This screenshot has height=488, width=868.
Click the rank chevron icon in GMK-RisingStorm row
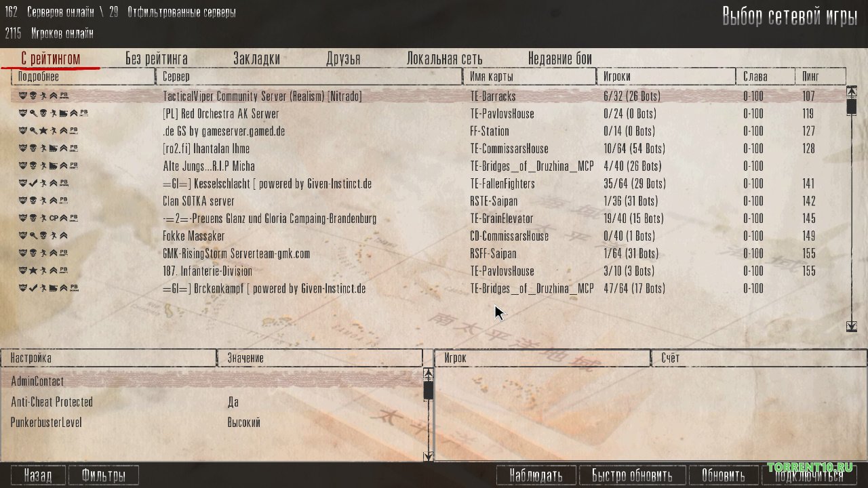pyautogui.click(x=53, y=253)
